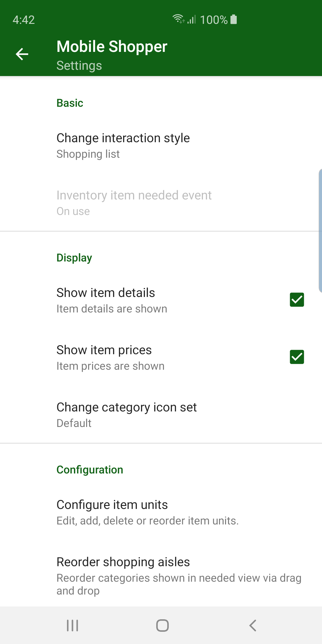
Task: Tap the battery icon in status bar
Action: [234, 19]
